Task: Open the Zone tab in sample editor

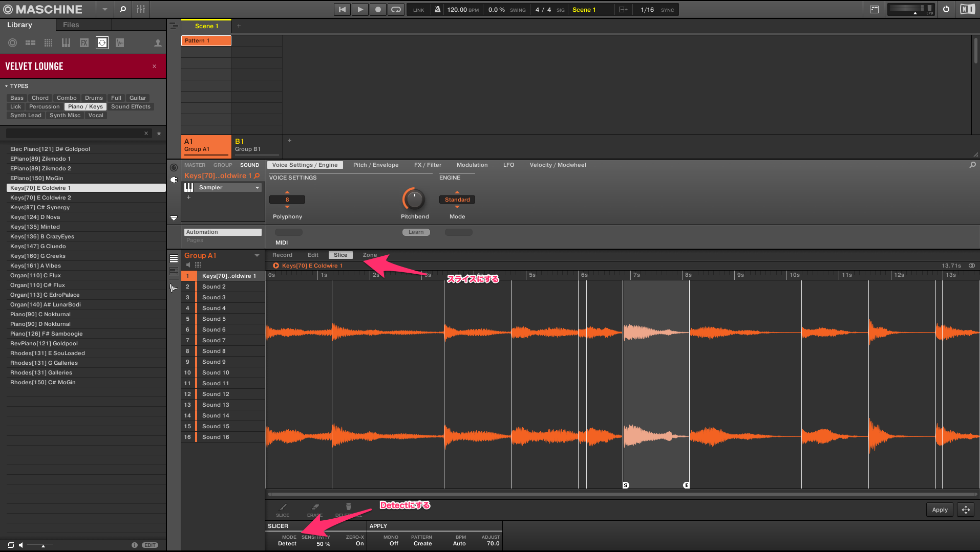Action: click(370, 255)
